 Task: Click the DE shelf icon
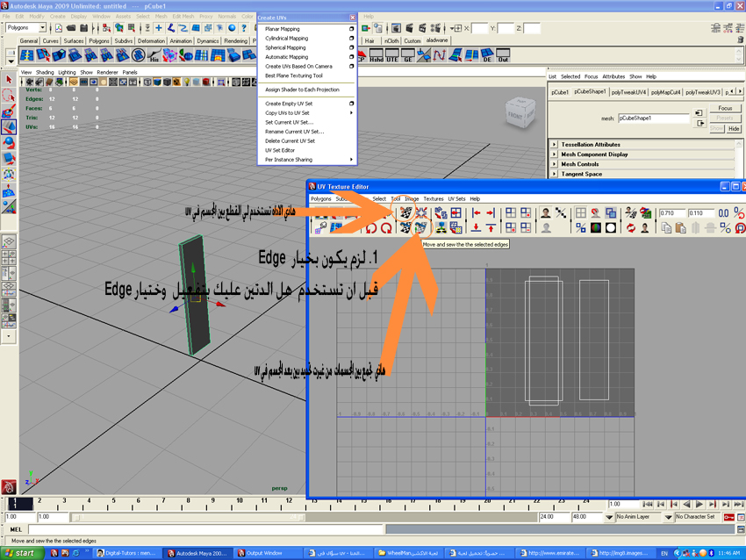487,55
